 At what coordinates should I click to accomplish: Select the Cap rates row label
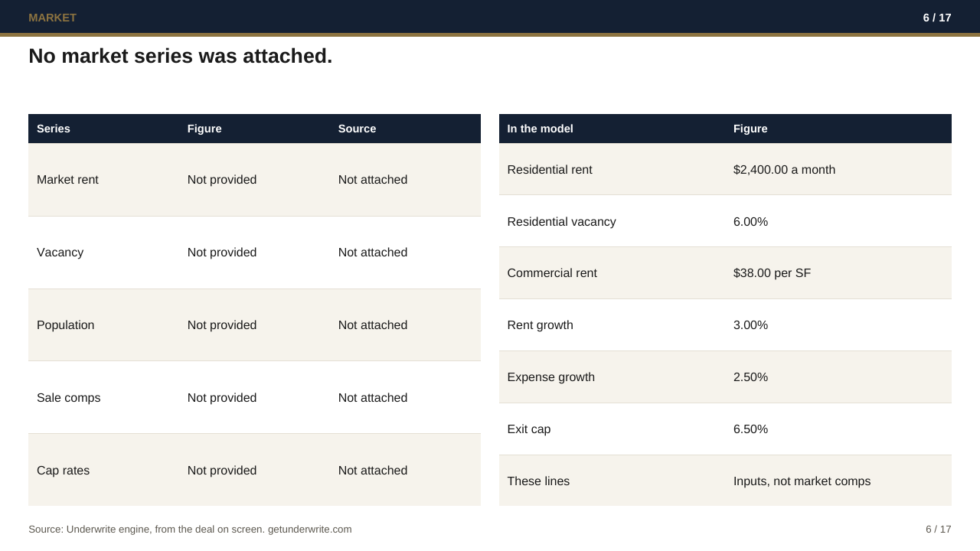tap(63, 471)
